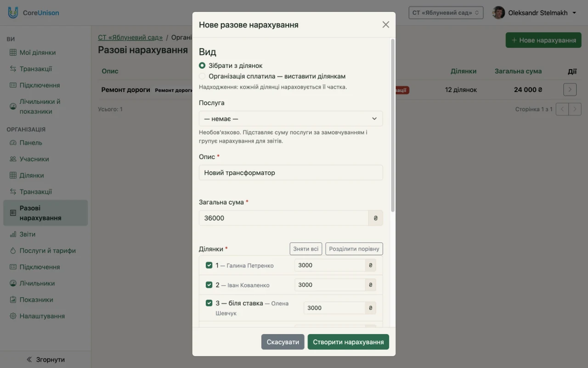Screen dimensions: 588x368
Task: Click the Лічильники й показники gauge icon
Action: coord(13,106)
